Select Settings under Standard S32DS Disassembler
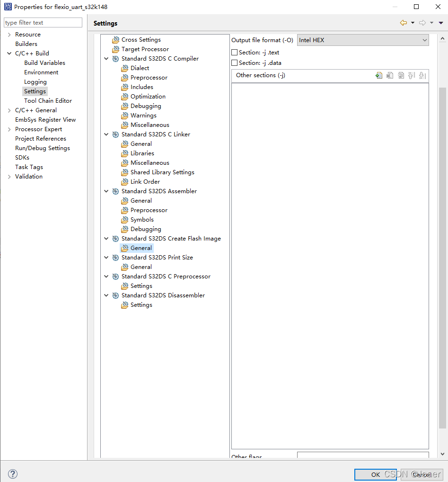The height and width of the screenshot is (482, 448). (141, 304)
